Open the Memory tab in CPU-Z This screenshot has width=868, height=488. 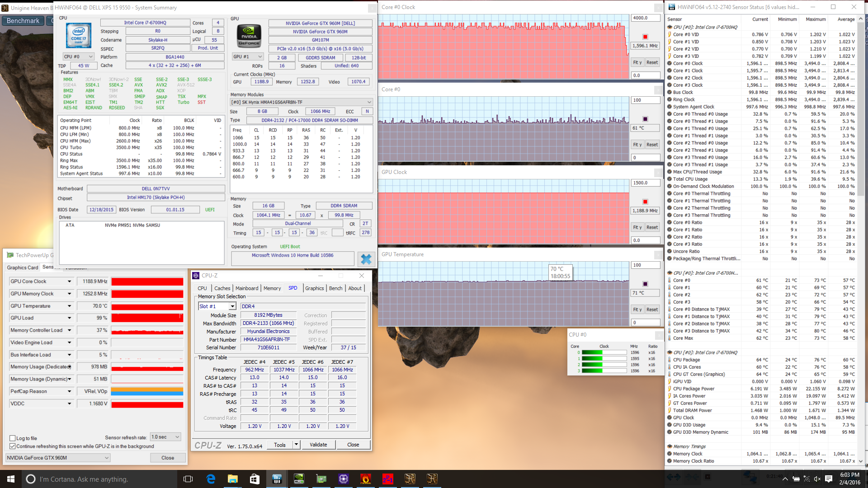[x=272, y=288]
